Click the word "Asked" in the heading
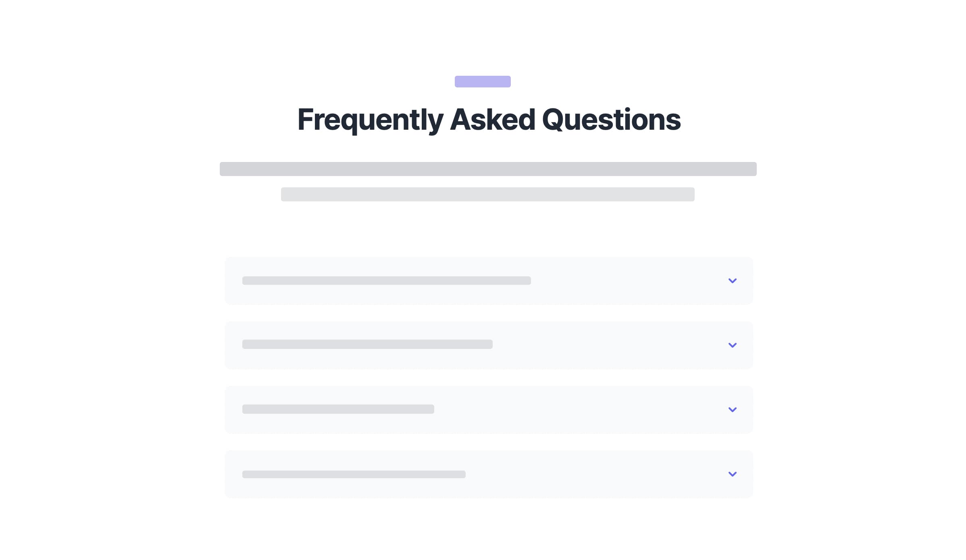The height and width of the screenshot is (560, 966). [492, 120]
